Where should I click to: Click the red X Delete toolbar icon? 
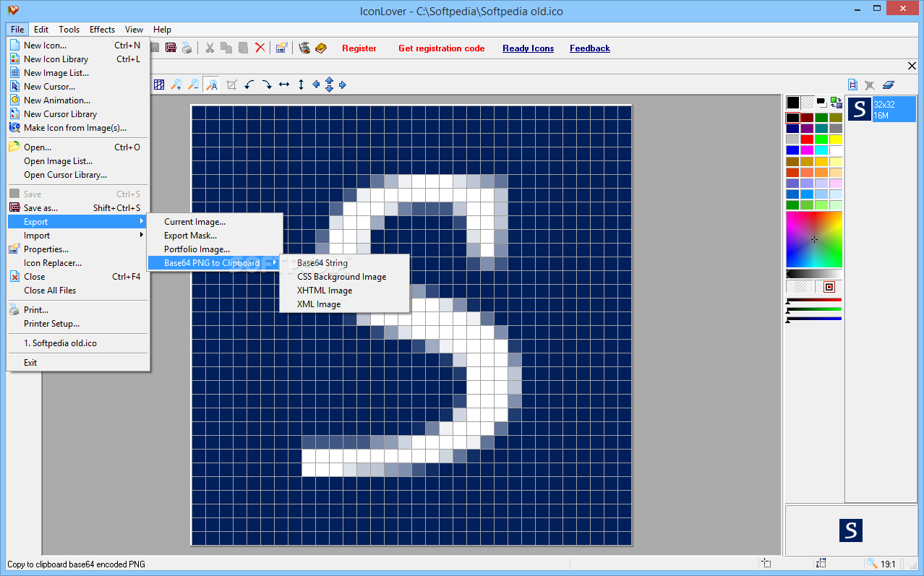tap(260, 48)
